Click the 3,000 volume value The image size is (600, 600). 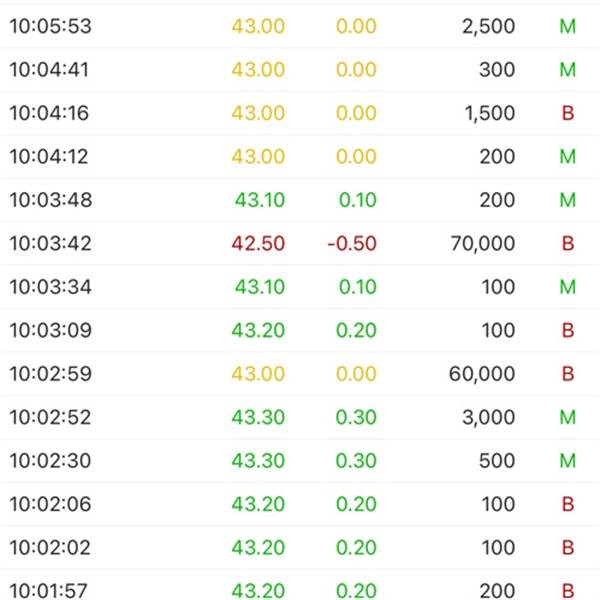489,417
